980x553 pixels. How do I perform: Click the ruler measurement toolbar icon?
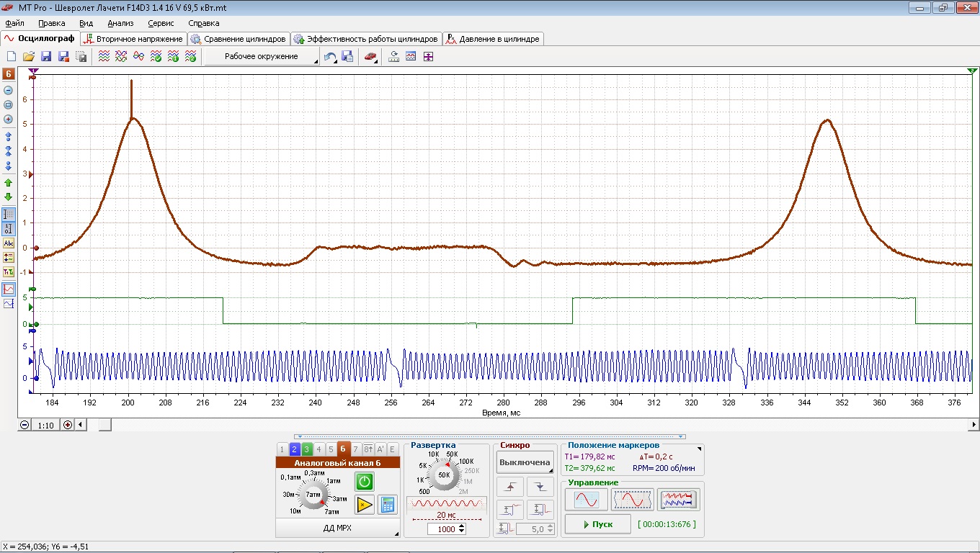click(x=393, y=56)
